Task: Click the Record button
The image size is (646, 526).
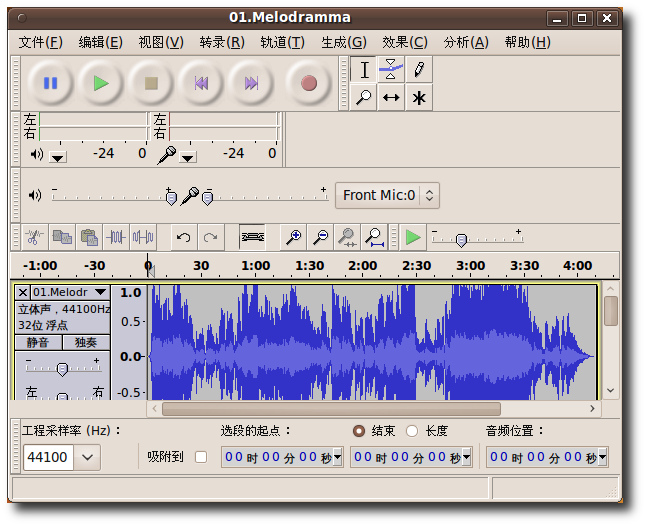Action: tap(308, 83)
